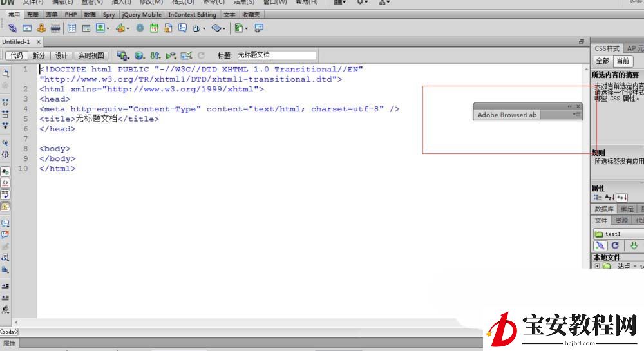Click Collapse Full Tag coding icon
The height and width of the screenshot is (351, 644).
[x=5, y=102]
